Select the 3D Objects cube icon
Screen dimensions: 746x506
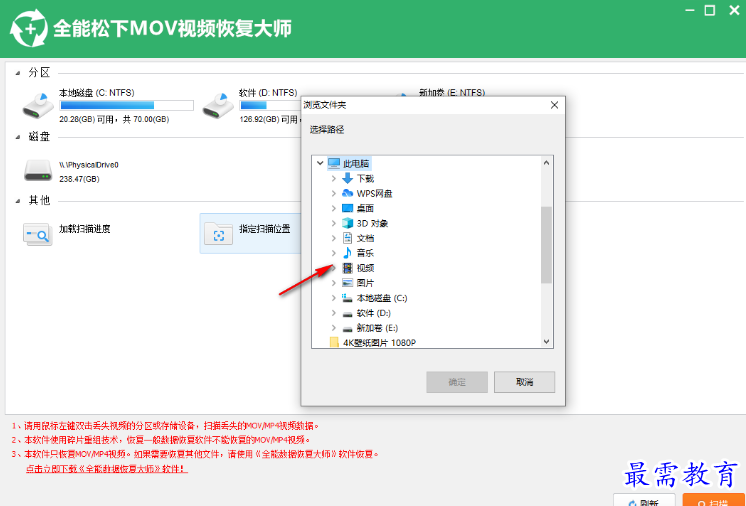347,223
